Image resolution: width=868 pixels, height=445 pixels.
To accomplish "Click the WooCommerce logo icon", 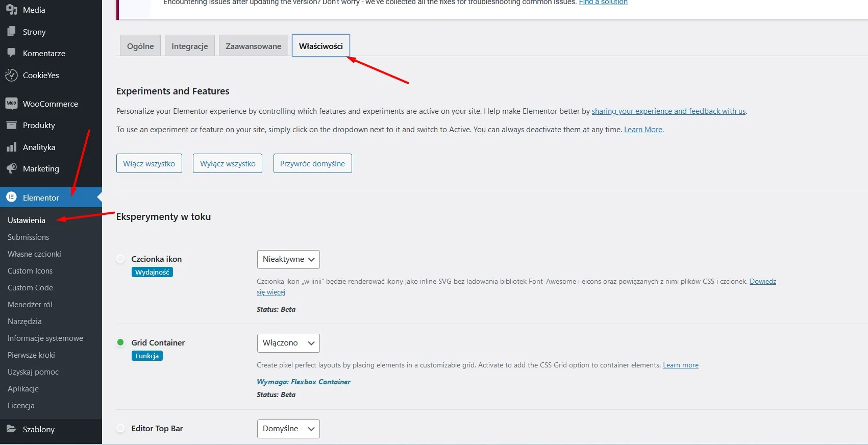I will [x=11, y=104].
